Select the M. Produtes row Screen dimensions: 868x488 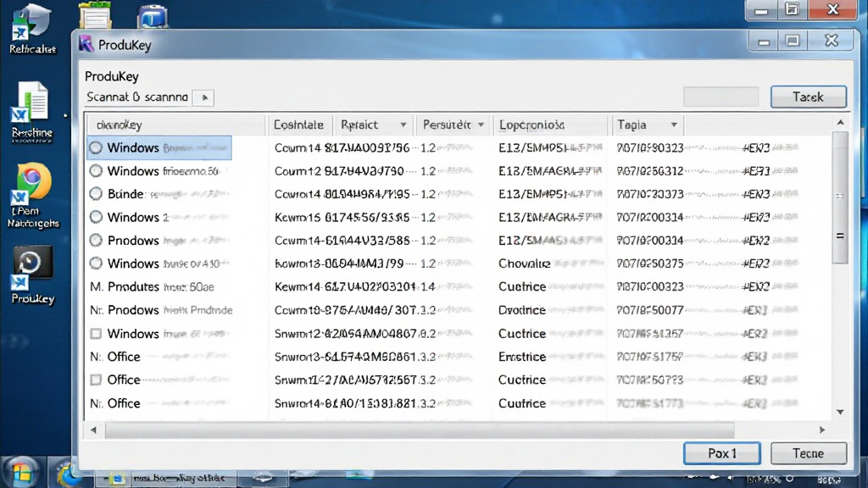click(x=459, y=286)
